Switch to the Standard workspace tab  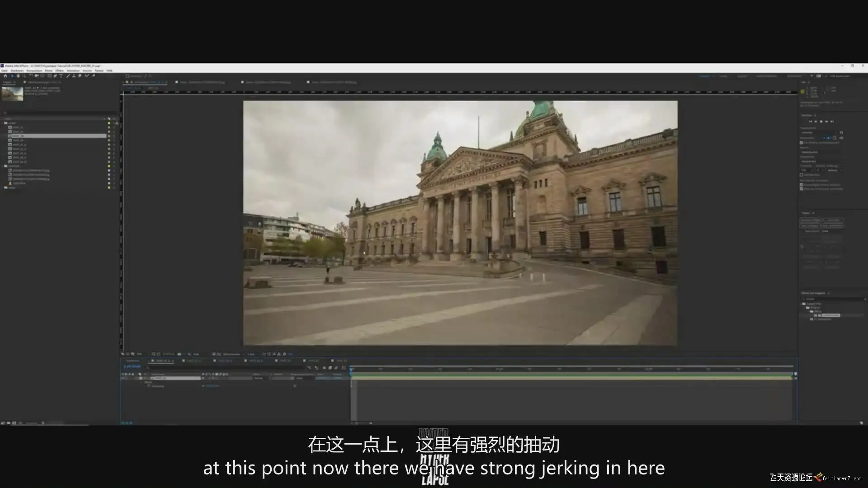click(704, 76)
